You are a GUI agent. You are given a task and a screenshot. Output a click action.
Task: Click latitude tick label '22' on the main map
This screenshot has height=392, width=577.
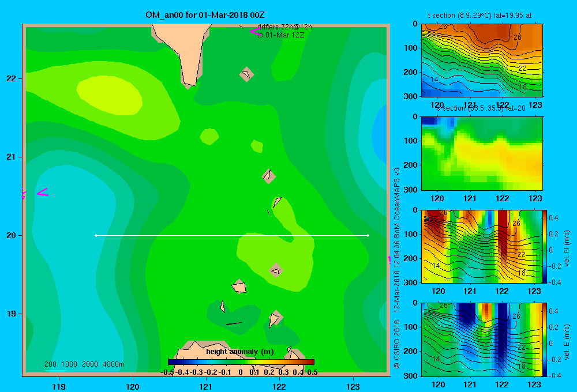tap(12, 78)
